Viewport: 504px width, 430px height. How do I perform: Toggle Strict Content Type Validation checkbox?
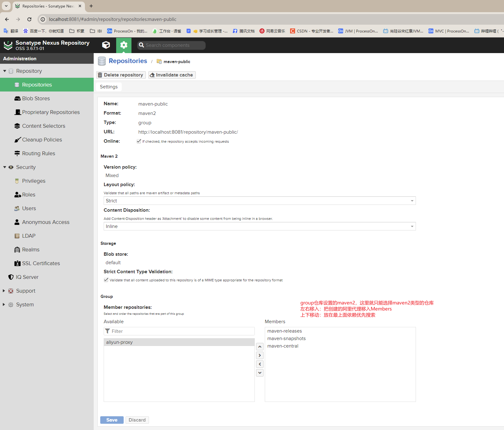coord(106,280)
